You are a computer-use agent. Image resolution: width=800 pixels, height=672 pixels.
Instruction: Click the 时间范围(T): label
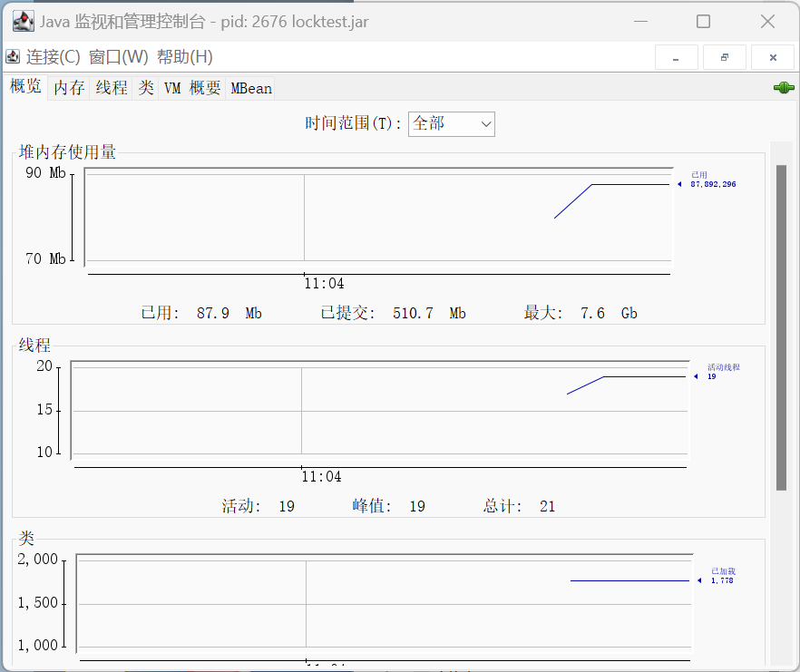pyautogui.click(x=353, y=123)
